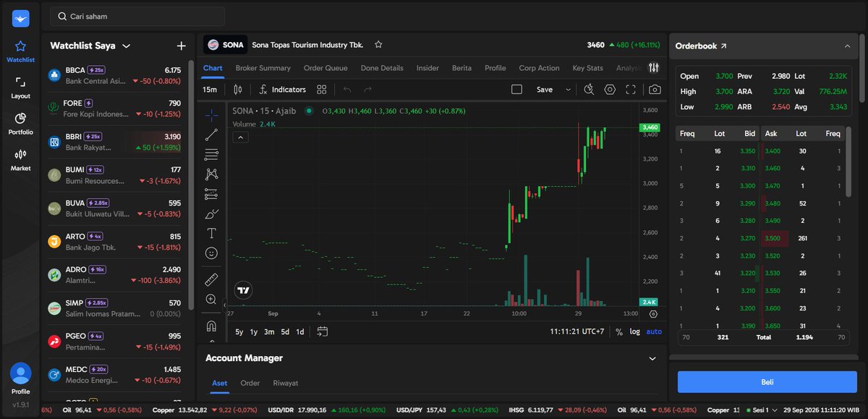Redo the last chart action
868x419 pixels.
pyautogui.click(x=367, y=90)
